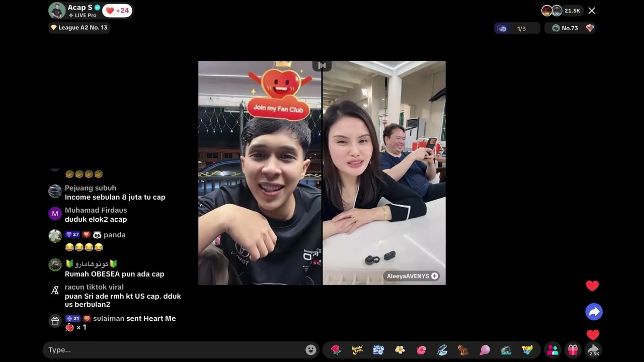Open Acap S host profile avatar
644x362 pixels.
coord(57,11)
